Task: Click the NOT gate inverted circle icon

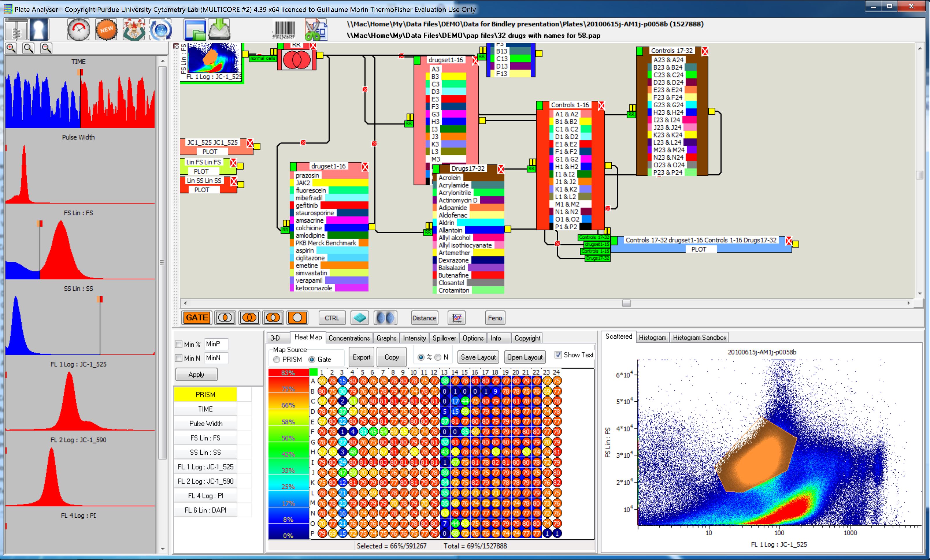Action: pyautogui.click(x=297, y=318)
